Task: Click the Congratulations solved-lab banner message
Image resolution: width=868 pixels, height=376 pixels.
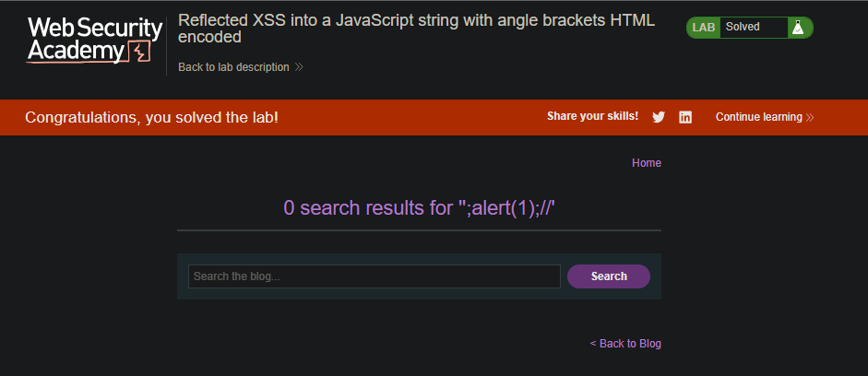Action: click(x=151, y=117)
